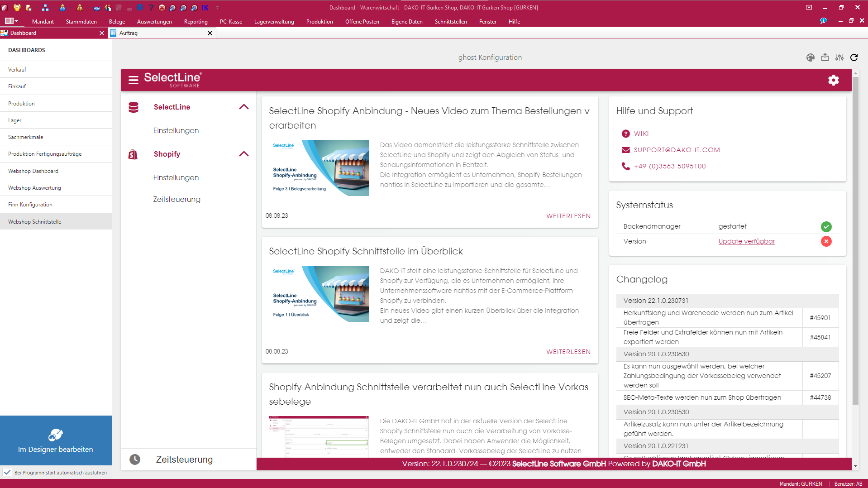Image resolution: width=868 pixels, height=488 pixels.
Task: Click the red Version status indicator
Action: pyautogui.click(x=826, y=241)
